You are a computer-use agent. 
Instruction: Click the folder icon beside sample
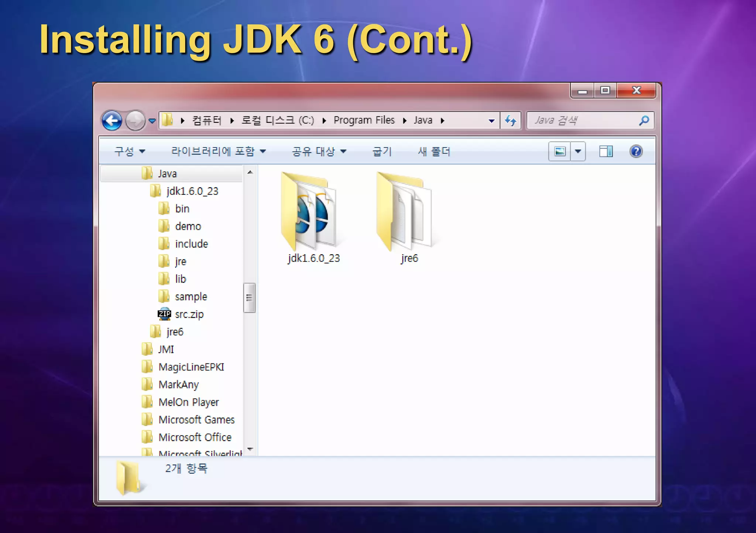click(164, 297)
